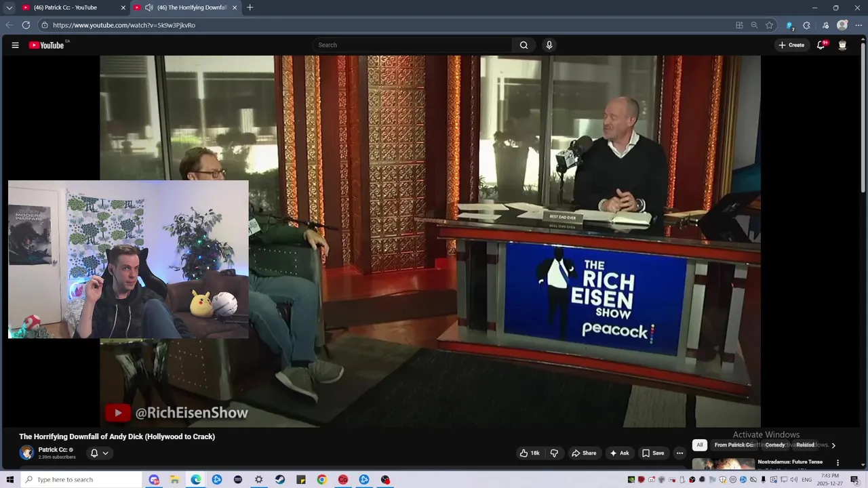
Task: Go to YouTube home via logo
Action: click(47, 45)
